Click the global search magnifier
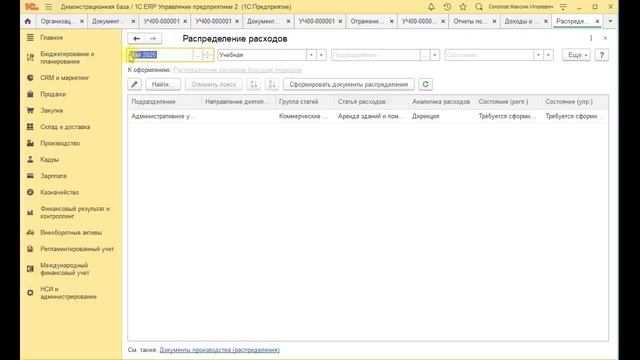Image resolution: width=640 pixels, height=360 pixels. tap(479, 7)
